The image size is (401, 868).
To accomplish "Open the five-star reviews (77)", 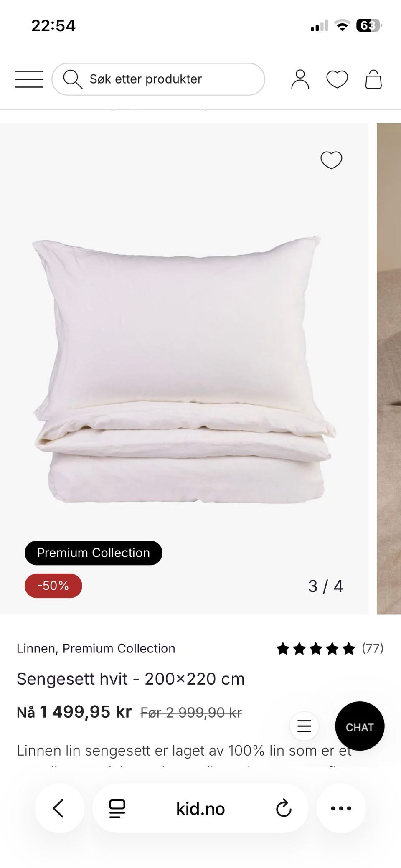I will tap(330, 648).
